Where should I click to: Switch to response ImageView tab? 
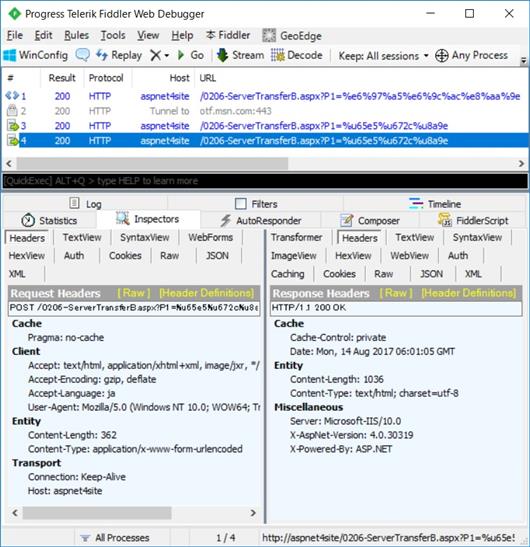click(294, 256)
